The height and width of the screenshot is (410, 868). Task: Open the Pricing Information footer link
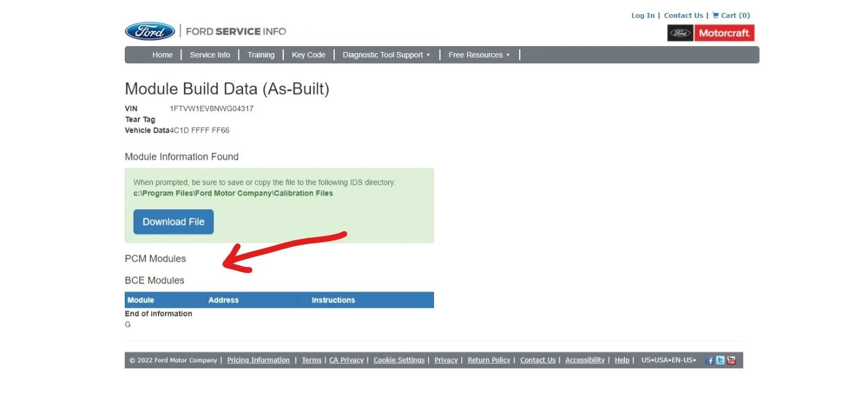[x=258, y=360]
